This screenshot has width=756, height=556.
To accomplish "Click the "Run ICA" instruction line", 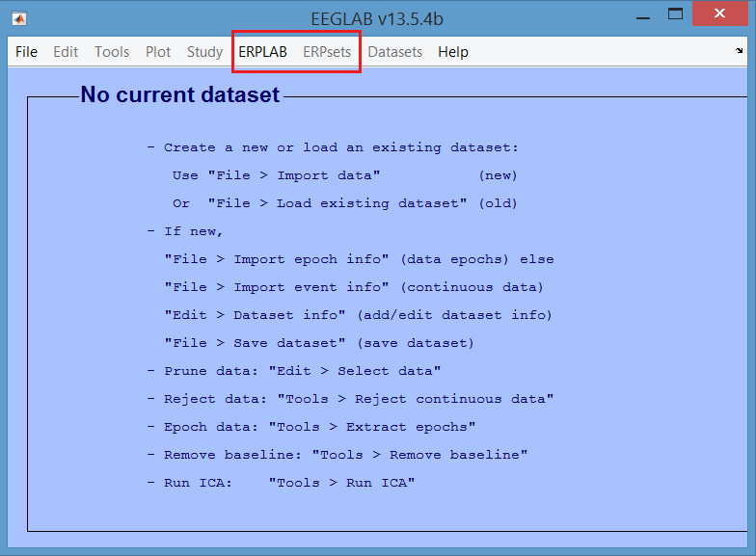I will [281, 483].
